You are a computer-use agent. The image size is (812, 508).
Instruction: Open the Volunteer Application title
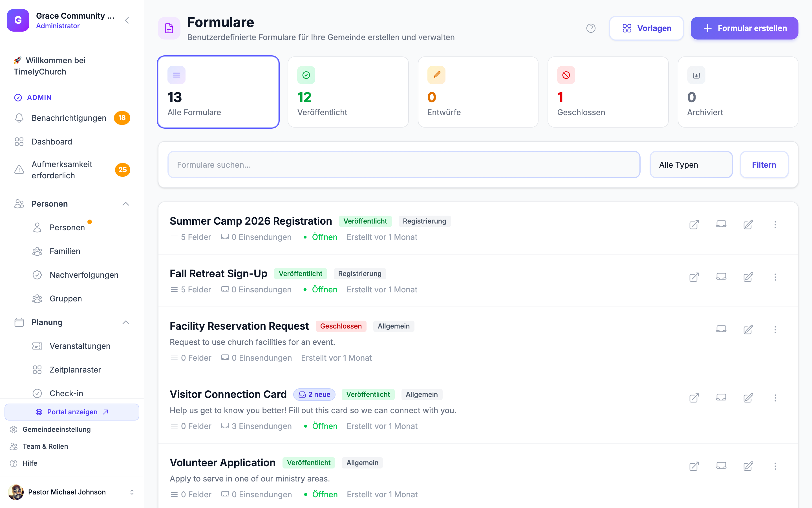point(222,463)
